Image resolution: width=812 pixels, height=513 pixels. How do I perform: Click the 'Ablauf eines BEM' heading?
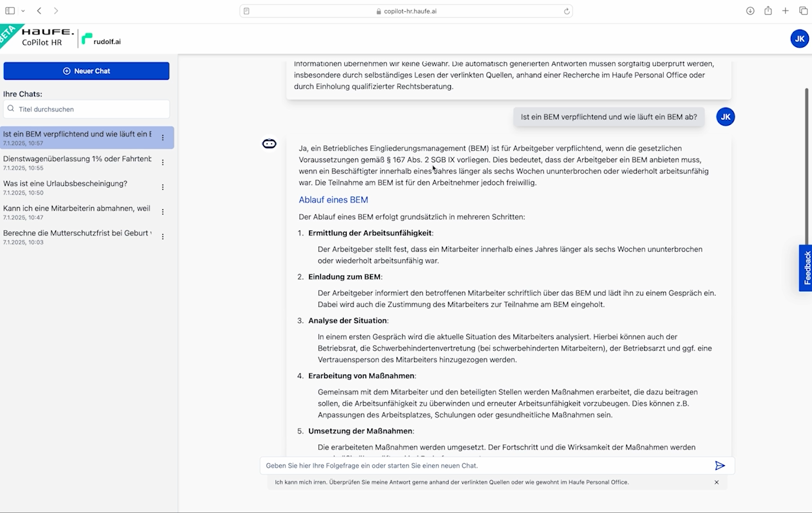(333, 200)
